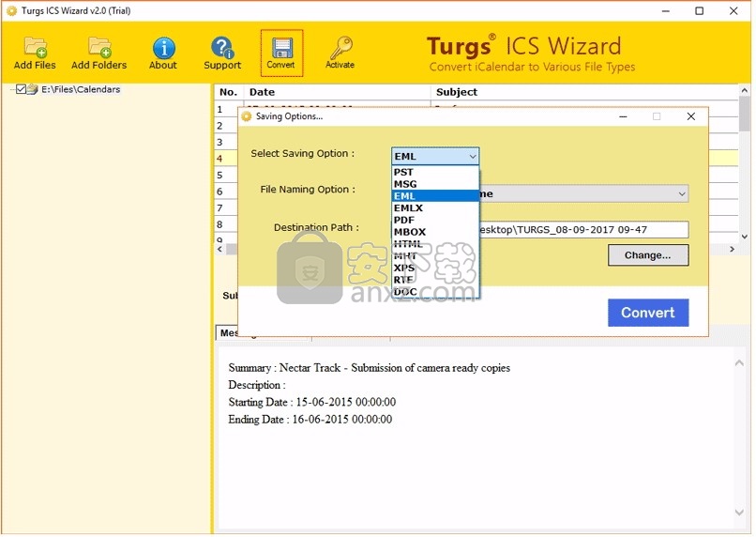Choose PDF from the saving option list

coord(435,220)
